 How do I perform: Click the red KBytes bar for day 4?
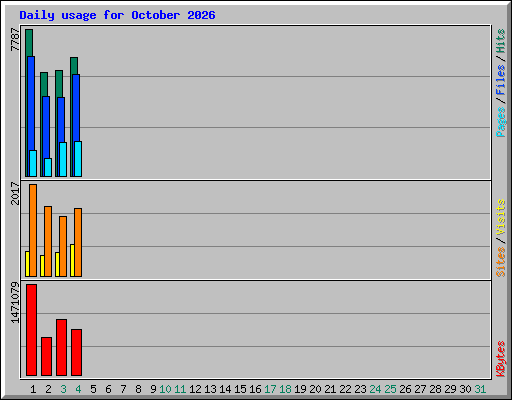tap(76, 352)
